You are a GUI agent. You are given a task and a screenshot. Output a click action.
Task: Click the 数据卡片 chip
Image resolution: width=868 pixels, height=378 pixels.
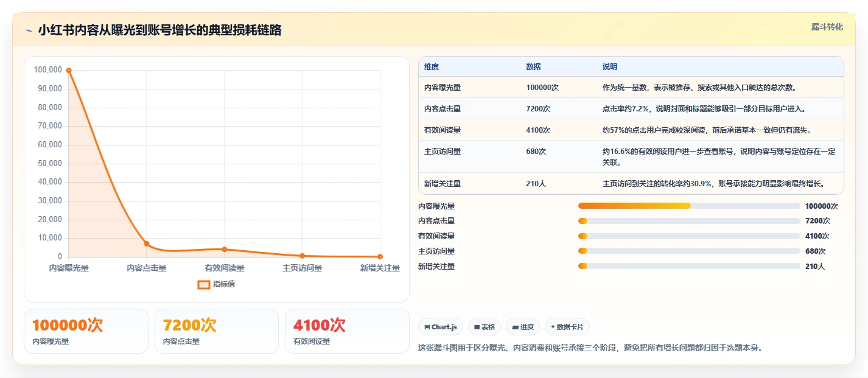pyautogui.click(x=567, y=327)
